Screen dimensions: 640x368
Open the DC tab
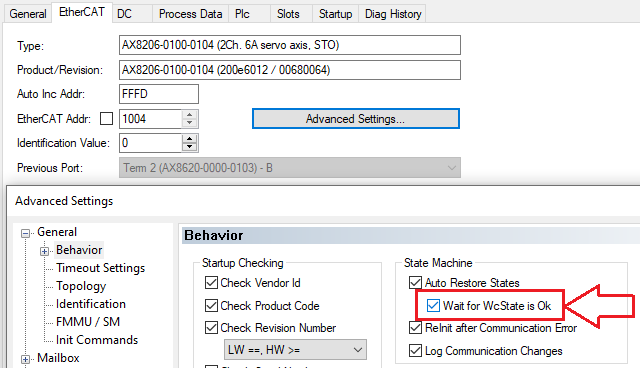(132, 14)
